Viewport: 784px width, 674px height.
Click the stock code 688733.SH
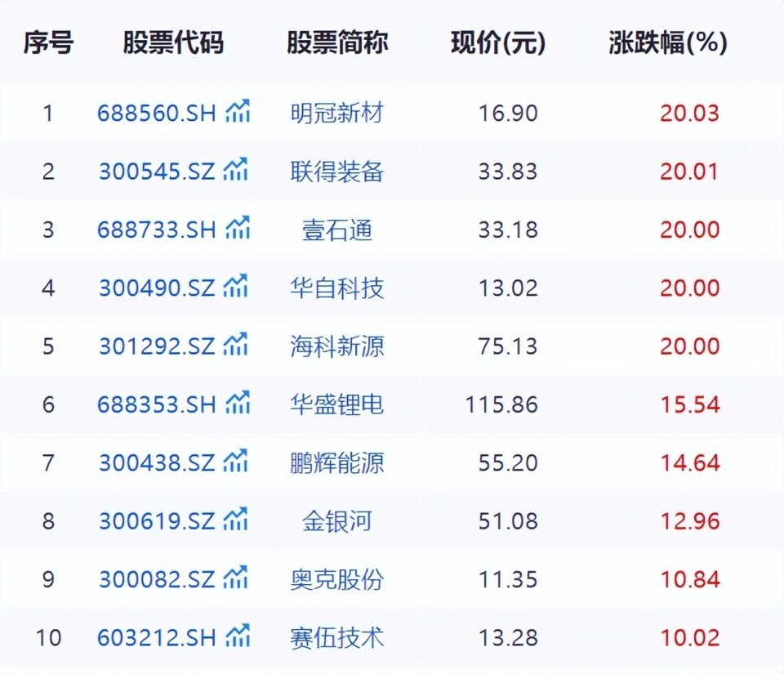click(x=155, y=229)
